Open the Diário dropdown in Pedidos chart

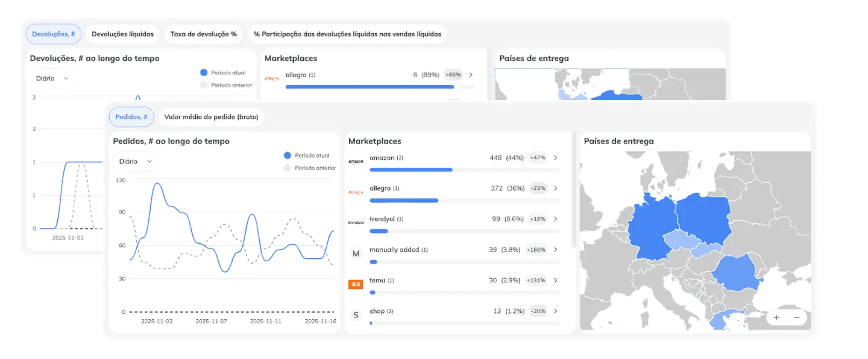click(136, 161)
